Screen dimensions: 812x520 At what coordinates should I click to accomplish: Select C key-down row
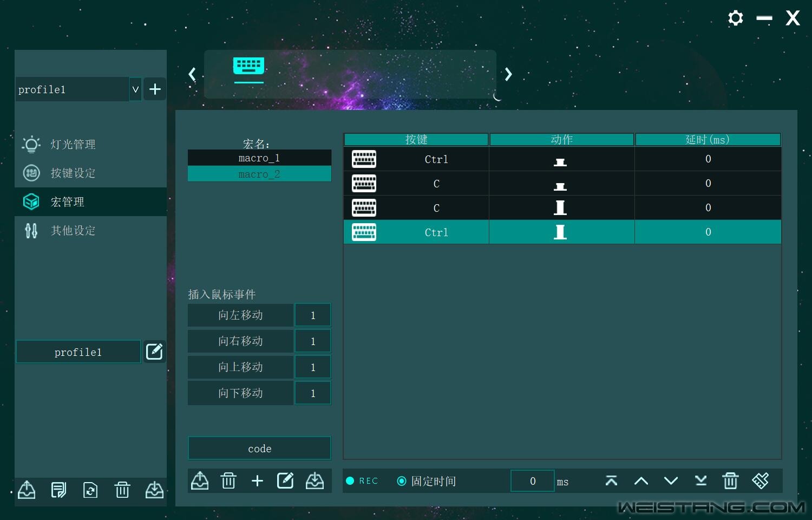click(x=562, y=184)
